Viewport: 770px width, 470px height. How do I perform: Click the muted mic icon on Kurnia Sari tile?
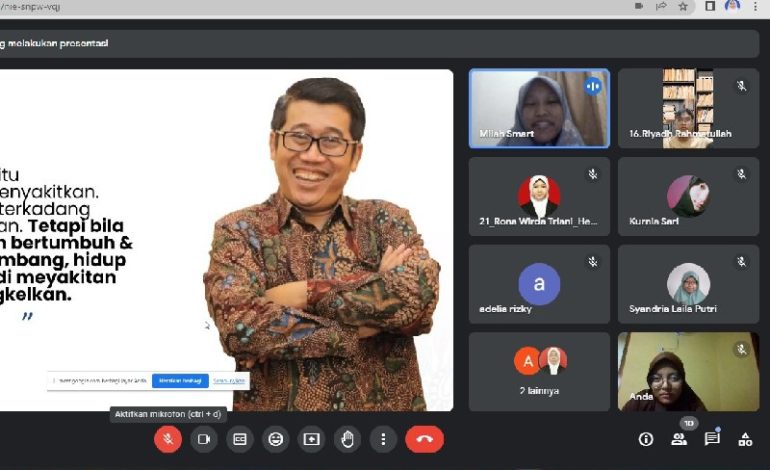[742, 174]
